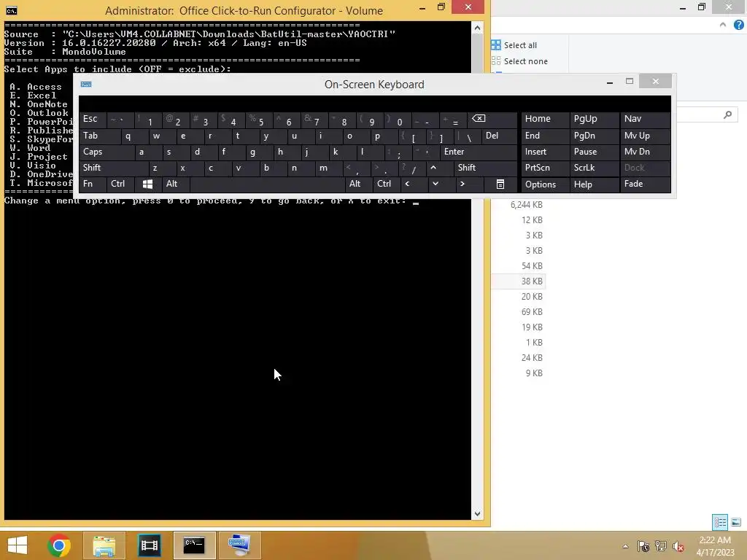Open File Explorer from the taskbar
Image resolution: width=747 pixels, height=560 pixels.
(104, 545)
